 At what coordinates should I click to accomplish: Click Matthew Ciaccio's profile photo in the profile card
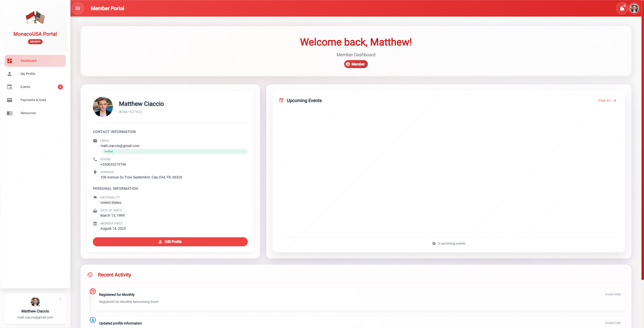(x=103, y=107)
